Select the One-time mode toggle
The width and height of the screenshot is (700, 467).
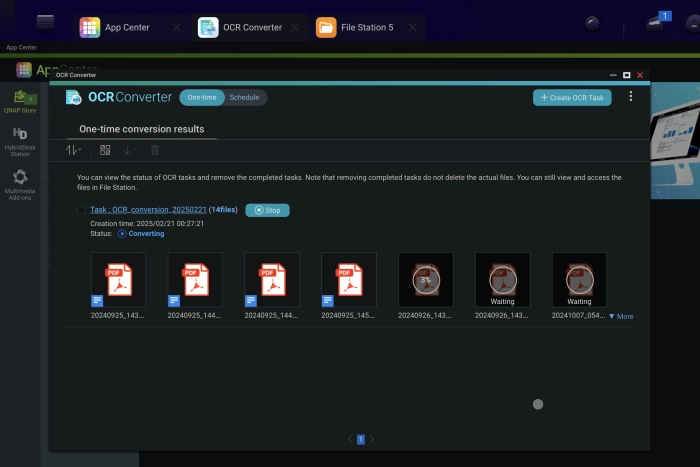202,97
